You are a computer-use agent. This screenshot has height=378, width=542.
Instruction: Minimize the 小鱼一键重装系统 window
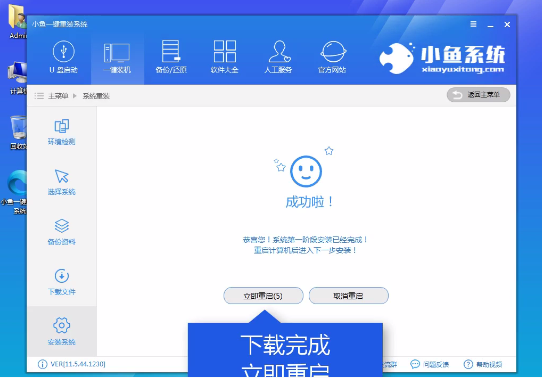(490, 25)
